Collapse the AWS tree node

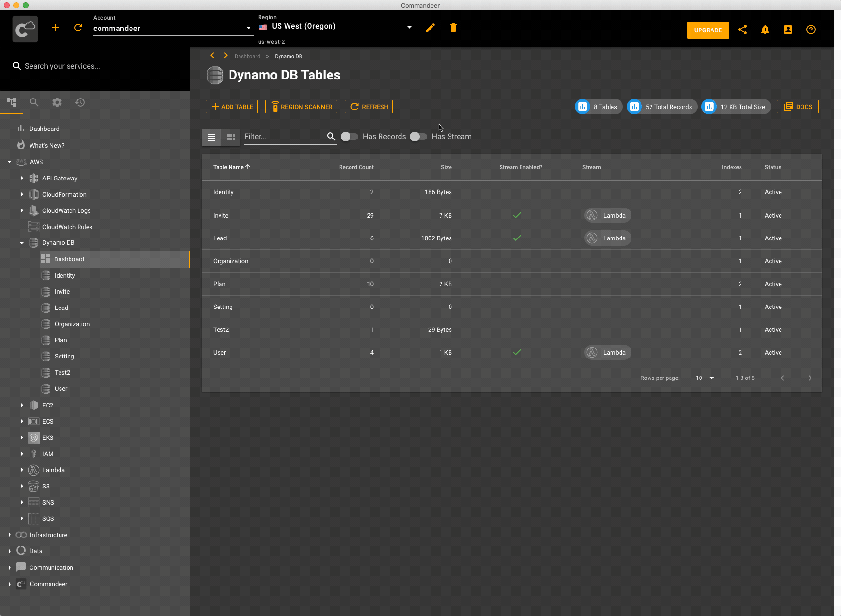pos(10,162)
